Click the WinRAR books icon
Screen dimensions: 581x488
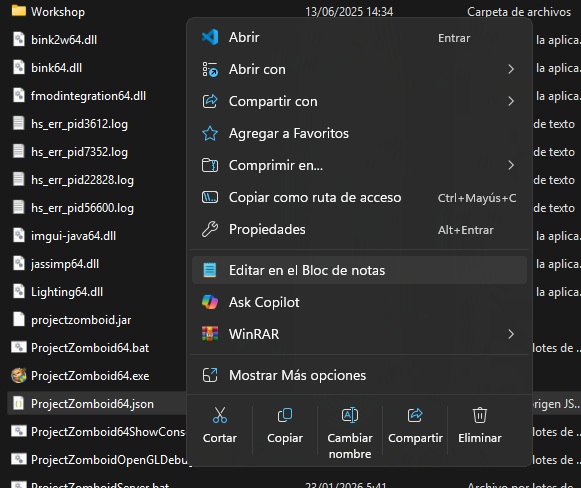(x=210, y=334)
